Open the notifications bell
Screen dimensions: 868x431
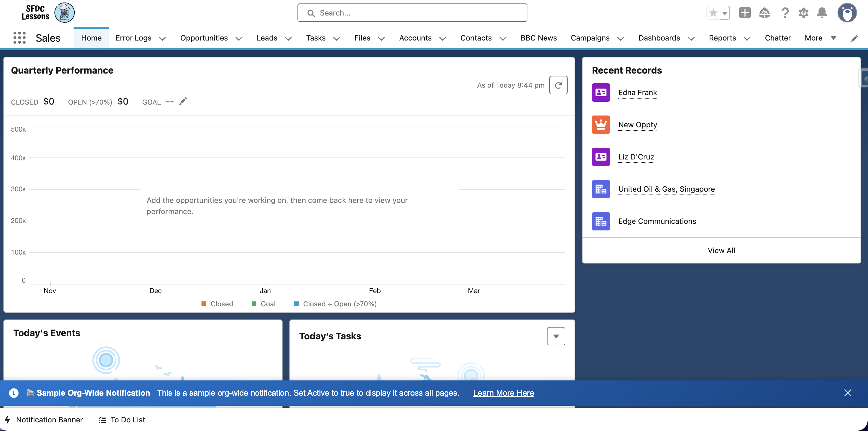(x=822, y=13)
